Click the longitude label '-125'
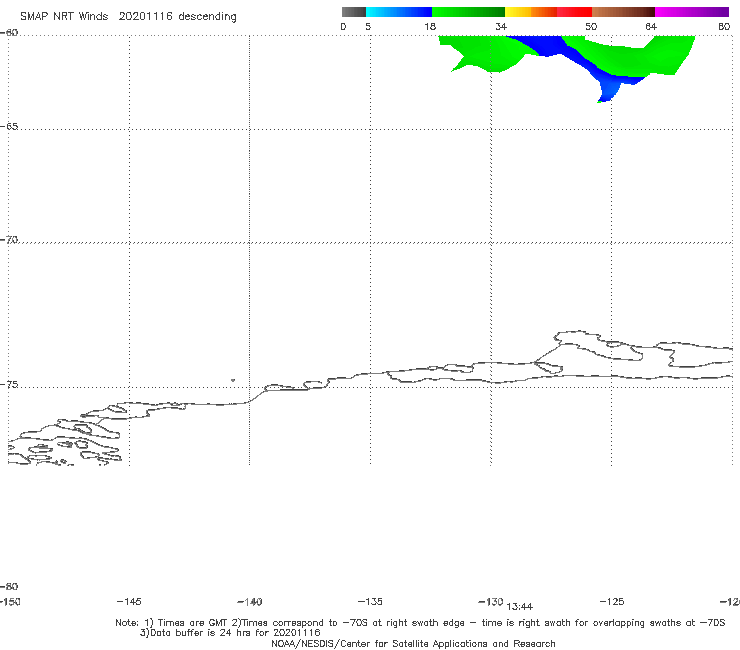 (612, 601)
